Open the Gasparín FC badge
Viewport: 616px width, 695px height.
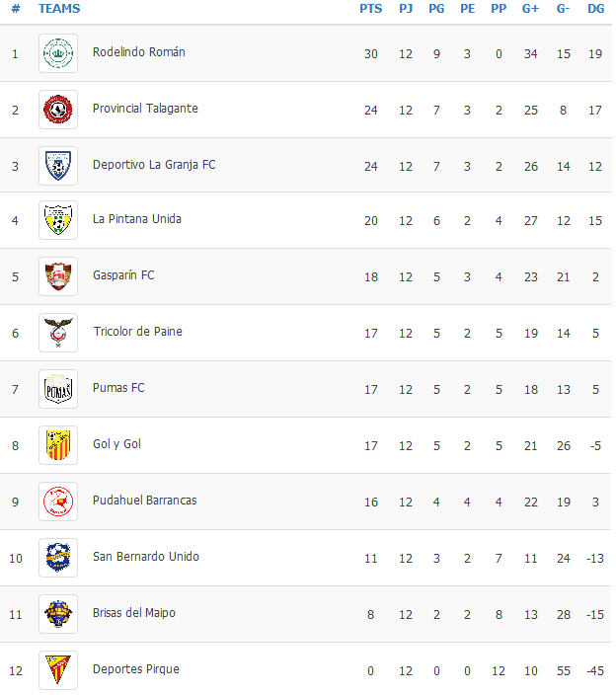tap(58, 276)
